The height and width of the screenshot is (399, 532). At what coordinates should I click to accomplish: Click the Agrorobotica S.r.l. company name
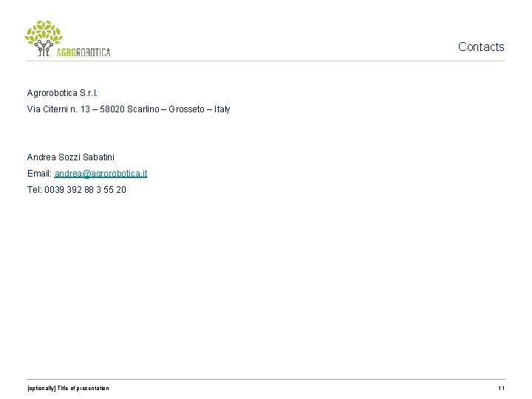(x=62, y=93)
